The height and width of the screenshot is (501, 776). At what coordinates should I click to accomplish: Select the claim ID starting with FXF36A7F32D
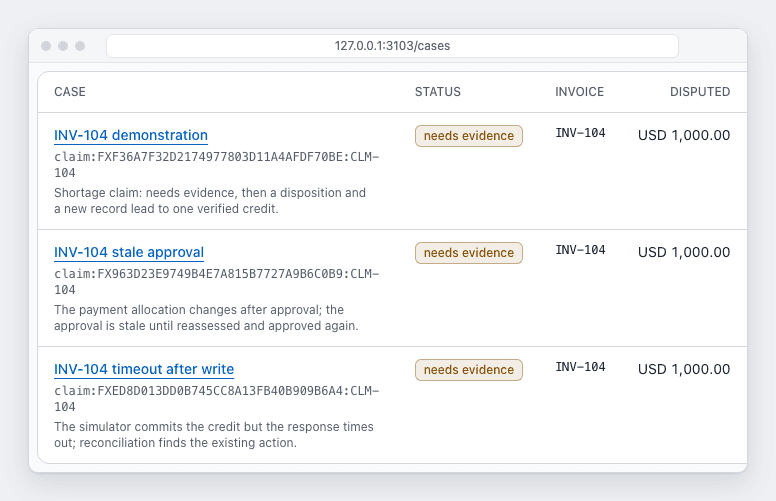click(217, 165)
